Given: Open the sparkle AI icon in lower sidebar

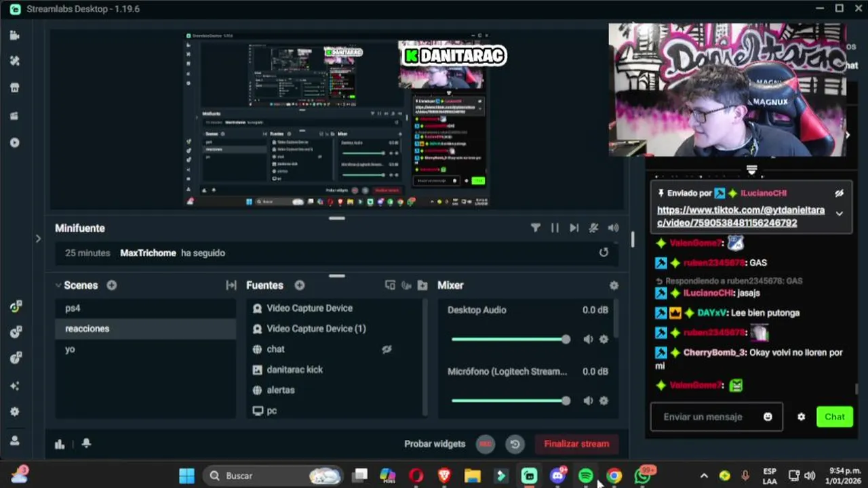Looking at the screenshot, I should point(15,386).
